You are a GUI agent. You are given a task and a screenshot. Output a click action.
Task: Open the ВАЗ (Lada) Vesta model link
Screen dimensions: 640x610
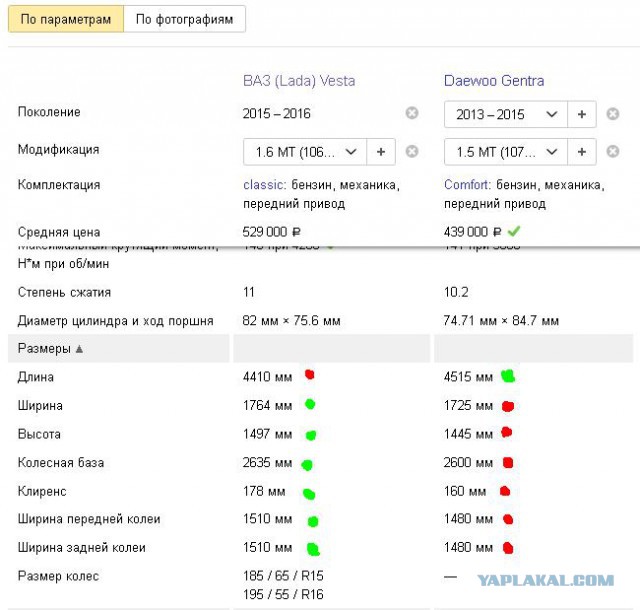coord(299,81)
